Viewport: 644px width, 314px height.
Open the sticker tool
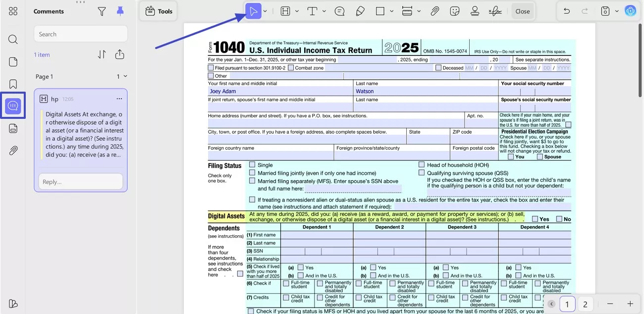[455, 11]
